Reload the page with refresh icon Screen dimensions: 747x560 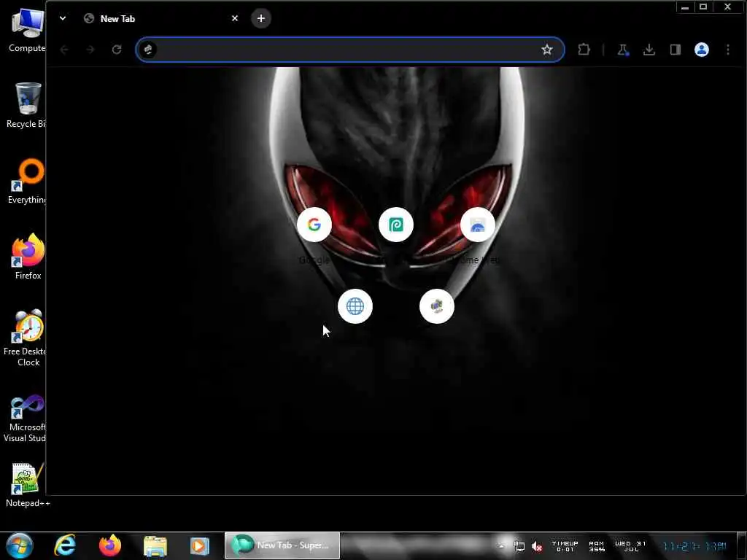click(117, 50)
